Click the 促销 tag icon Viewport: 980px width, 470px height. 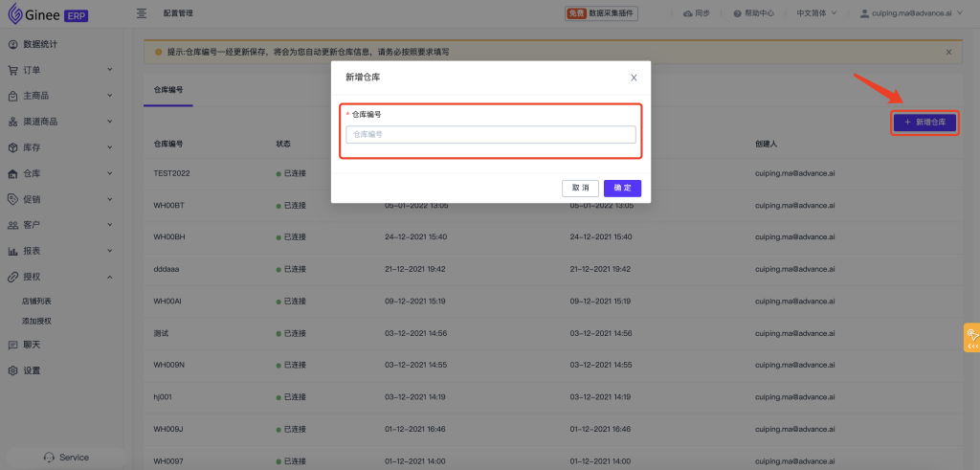point(12,199)
